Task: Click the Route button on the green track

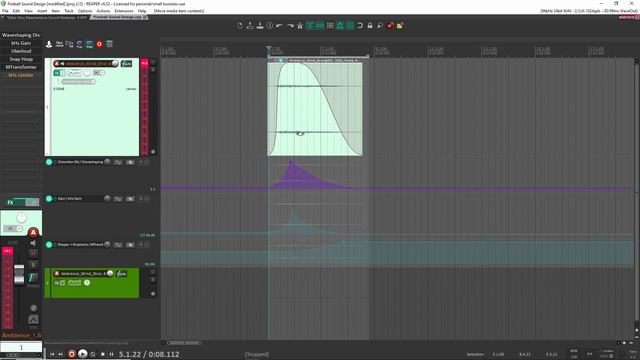Action: 122,273
